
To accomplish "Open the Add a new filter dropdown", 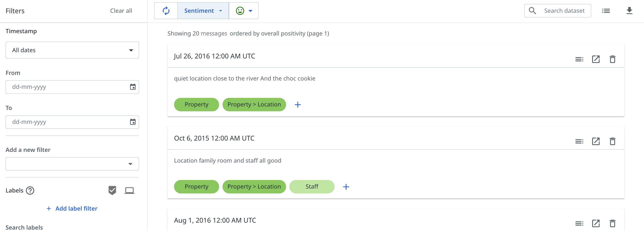I will [x=72, y=164].
